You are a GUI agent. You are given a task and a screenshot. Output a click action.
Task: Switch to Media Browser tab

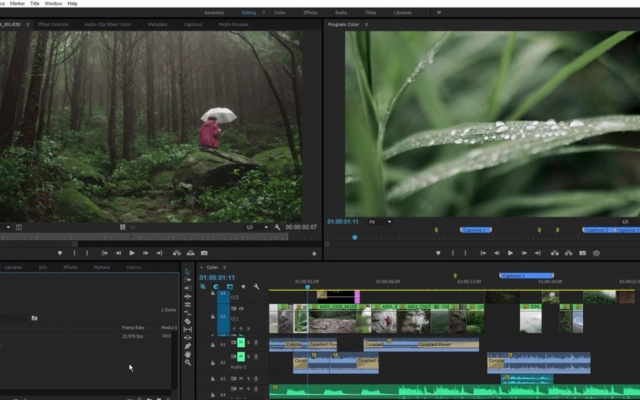click(233, 24)
